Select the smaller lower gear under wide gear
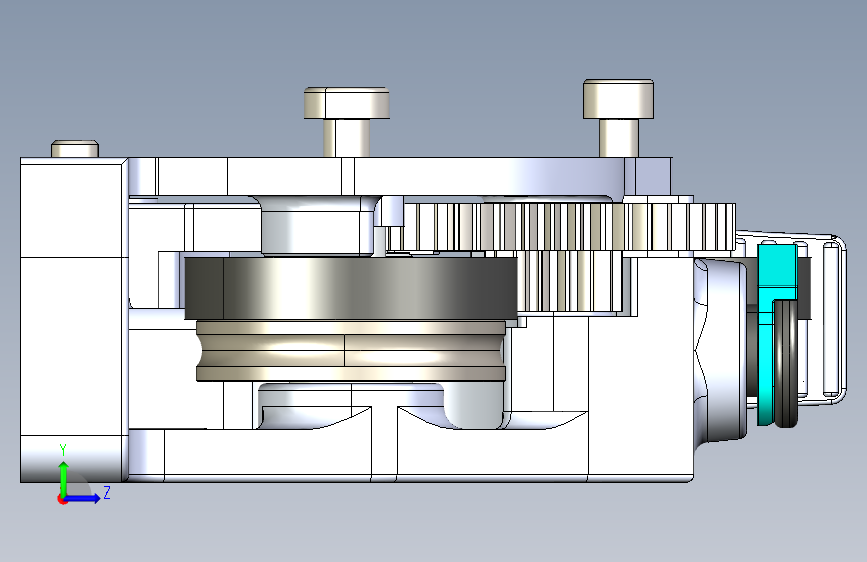 pyautogui.click(x=572, y=281)
